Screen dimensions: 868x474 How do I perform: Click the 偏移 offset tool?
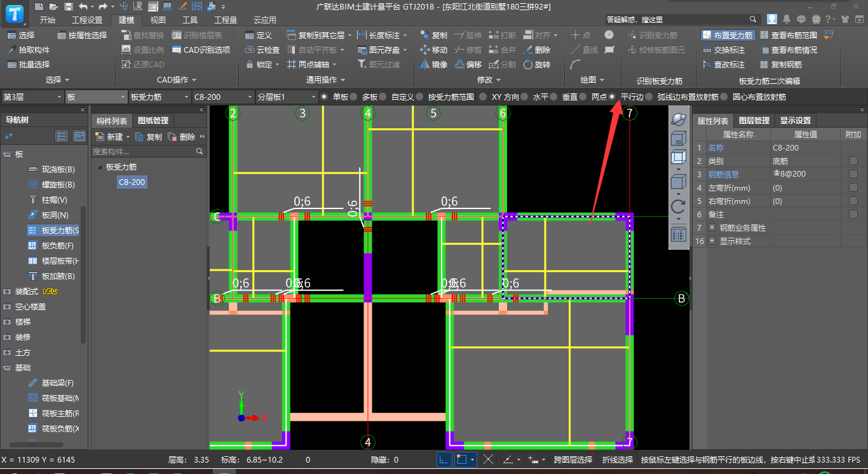click(468, 65)
